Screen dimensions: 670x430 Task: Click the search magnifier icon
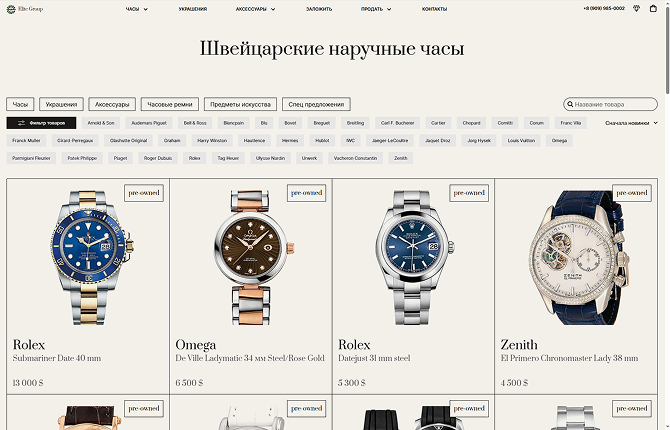570,104
